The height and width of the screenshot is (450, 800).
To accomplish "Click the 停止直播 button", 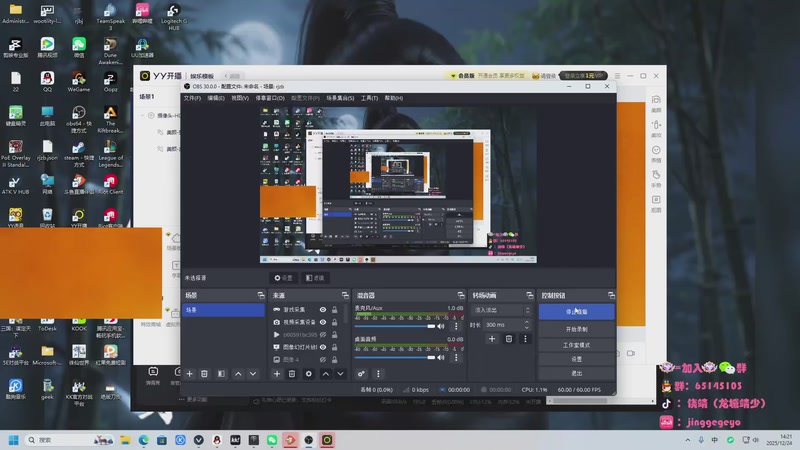I will click(577, 311).
